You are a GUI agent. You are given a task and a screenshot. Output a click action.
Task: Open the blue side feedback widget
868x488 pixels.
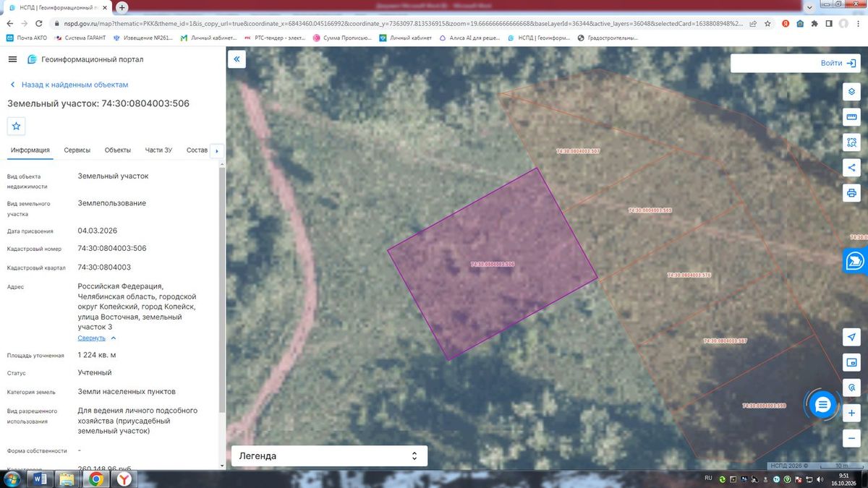coord(856,260)
